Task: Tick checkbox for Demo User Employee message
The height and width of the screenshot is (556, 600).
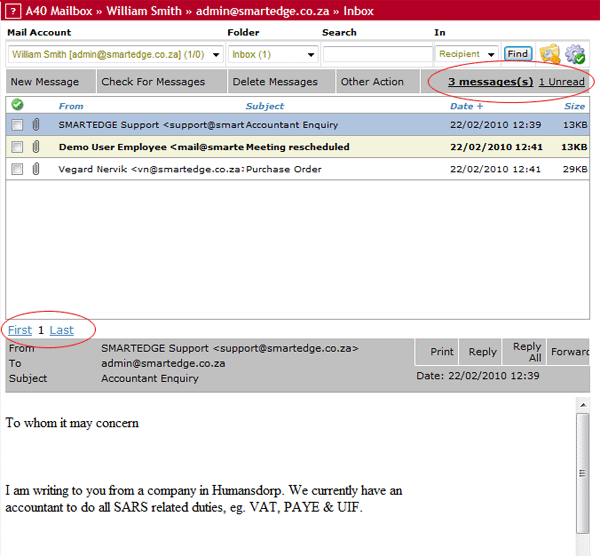Action: click(x=17, y=147)
